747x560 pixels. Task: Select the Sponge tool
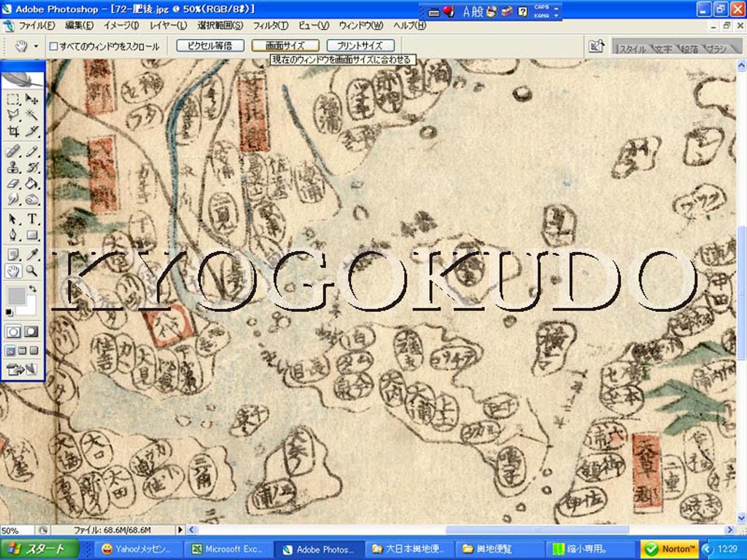32,199
